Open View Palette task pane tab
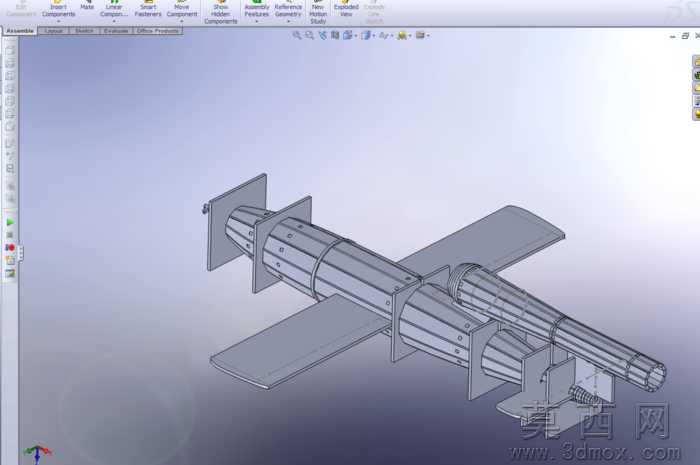 tap(696, 101)
